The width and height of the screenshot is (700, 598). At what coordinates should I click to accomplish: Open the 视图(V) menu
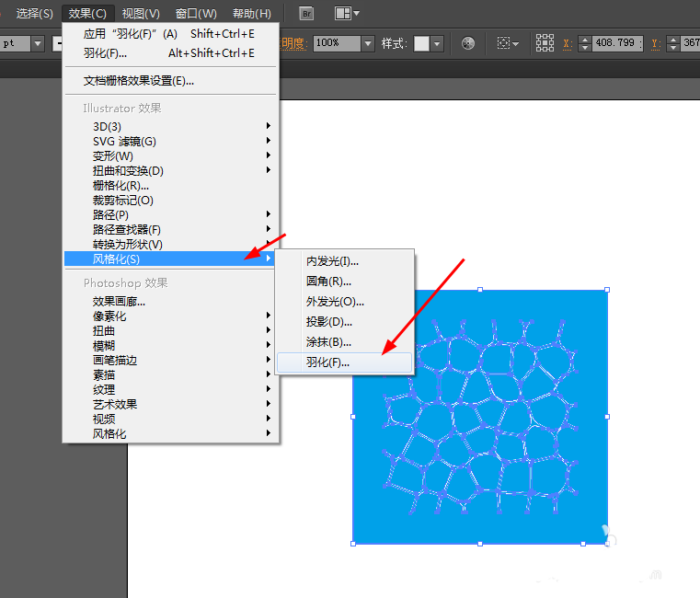pyautogui.click(x=141, y=13)
